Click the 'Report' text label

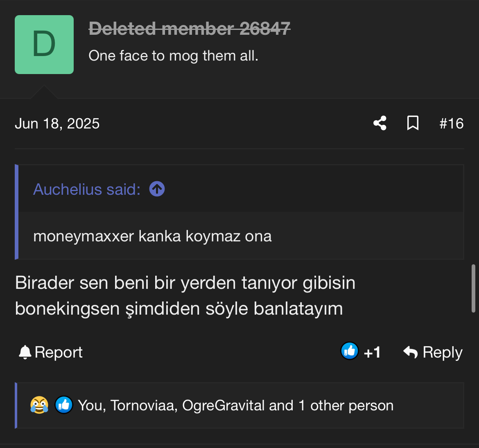(59, 352)
